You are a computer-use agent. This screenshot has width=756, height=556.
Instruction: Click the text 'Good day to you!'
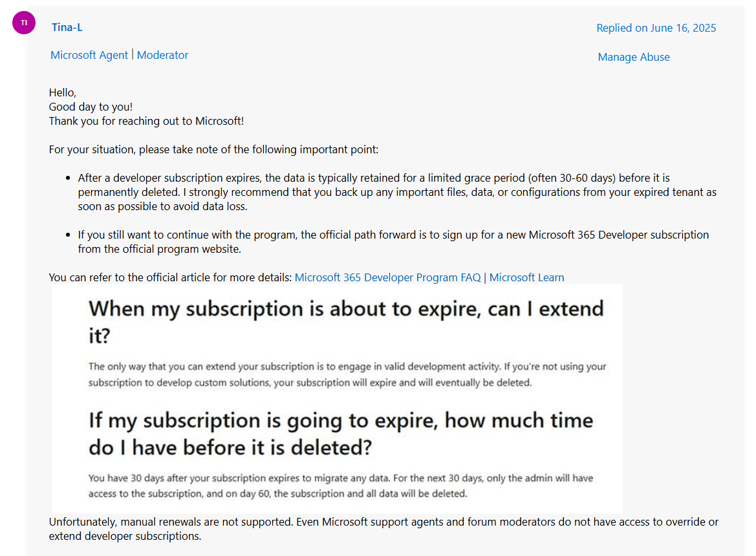[x=91, y=107]
